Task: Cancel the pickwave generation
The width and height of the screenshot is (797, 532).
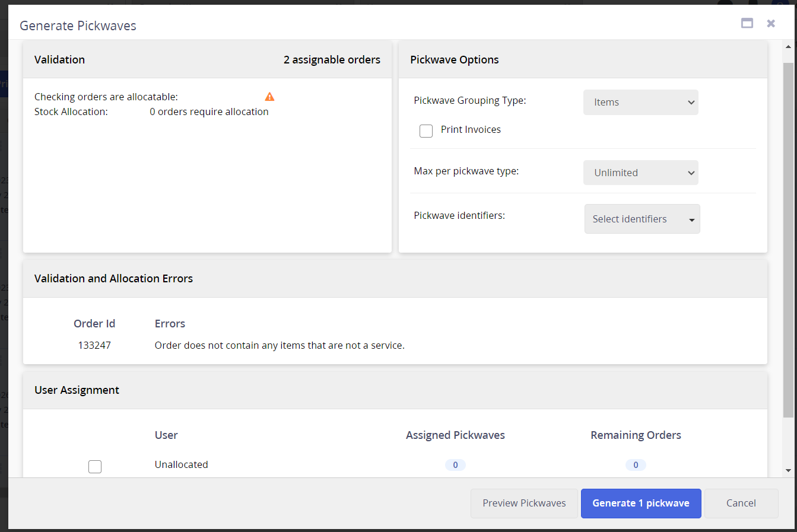Action: (x=741, y=503)
